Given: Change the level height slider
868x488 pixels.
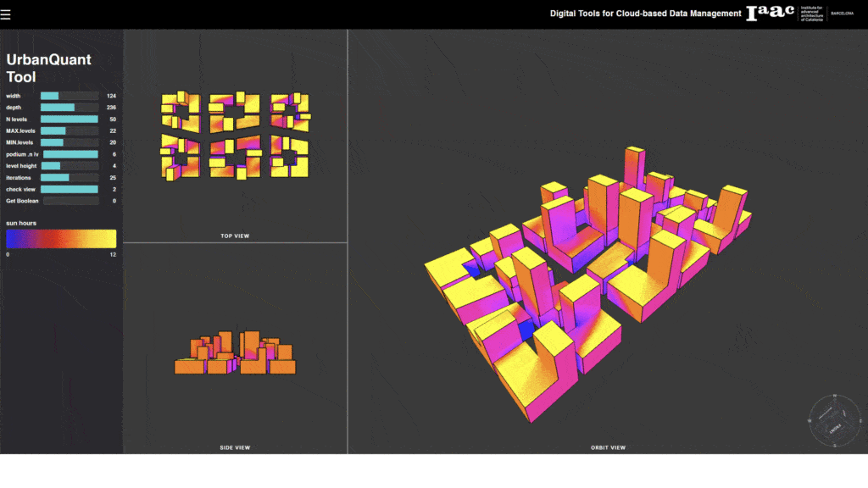Looking at the screenshot, I should (x=70, y=166).
